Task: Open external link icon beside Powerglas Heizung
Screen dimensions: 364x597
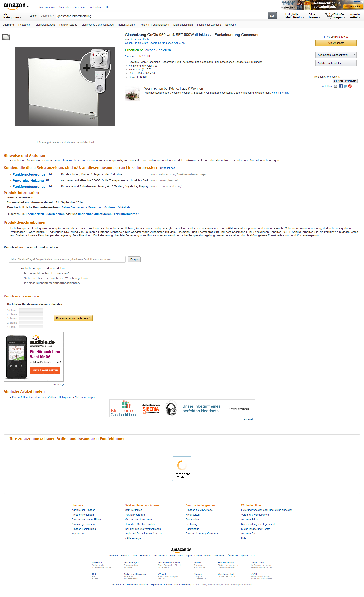Action: pyautogui.click(x=47, y=180)
